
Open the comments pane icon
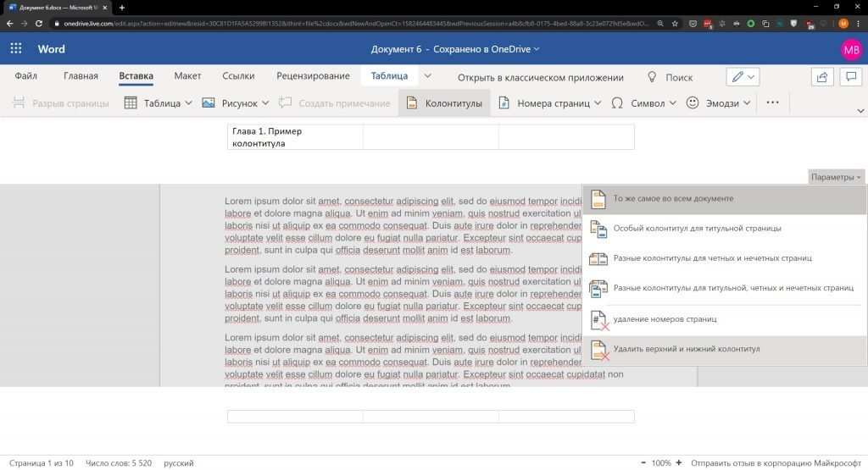851,77
